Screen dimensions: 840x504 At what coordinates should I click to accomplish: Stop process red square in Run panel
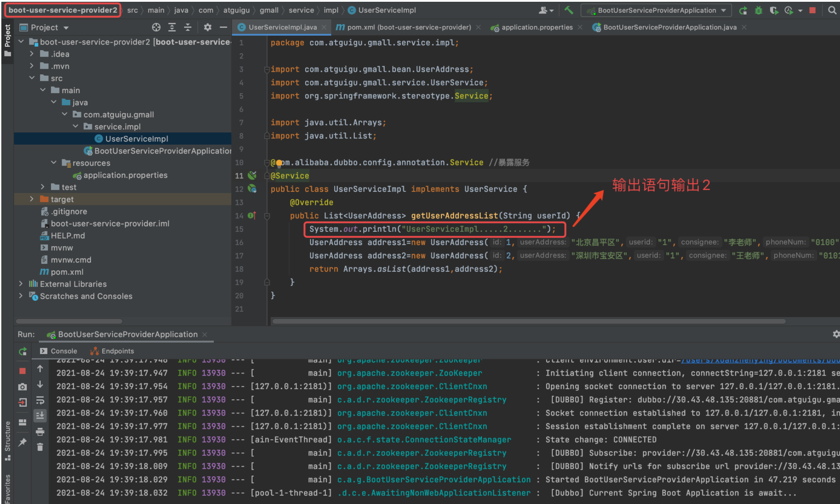(x=22, y=371)
